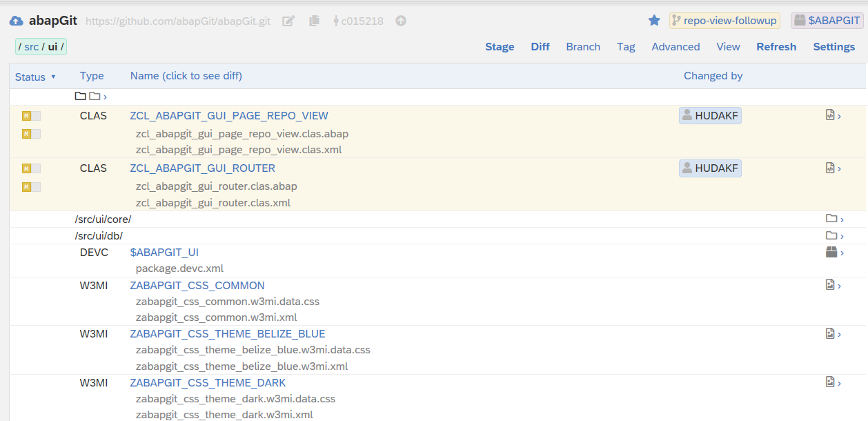868x421 pixels.
Task: Expand the chevron on ZCL_ABAPGIT_GUI_ROUTER row
Action: click(840, 169)
